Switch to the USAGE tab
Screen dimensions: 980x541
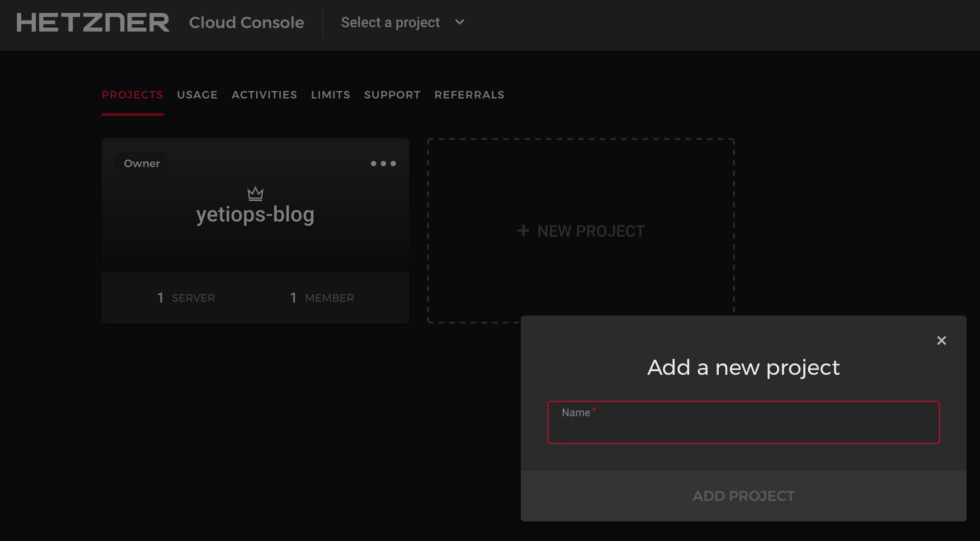pyautogui.click(x=197, y=94)
